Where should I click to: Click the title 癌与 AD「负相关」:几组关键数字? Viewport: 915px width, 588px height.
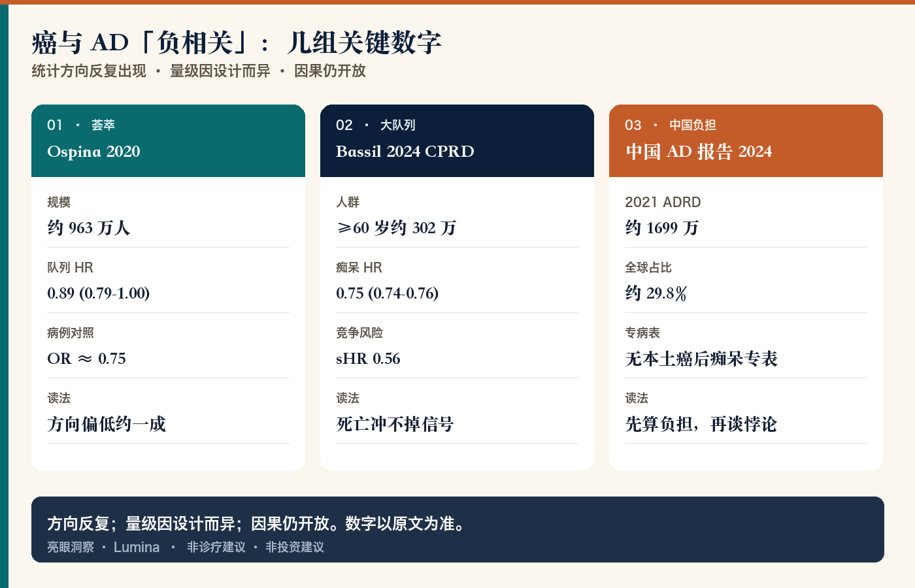(x=237, y=43)
